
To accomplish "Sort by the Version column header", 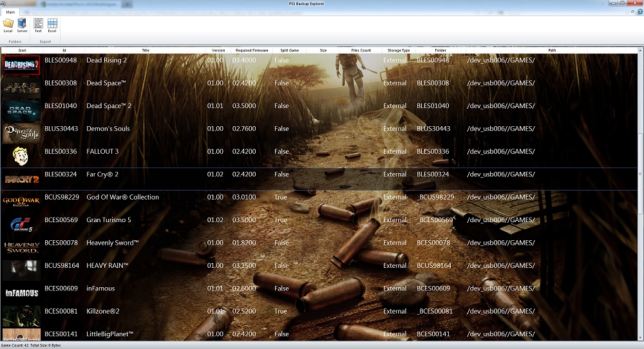I will tap(218, 50).
